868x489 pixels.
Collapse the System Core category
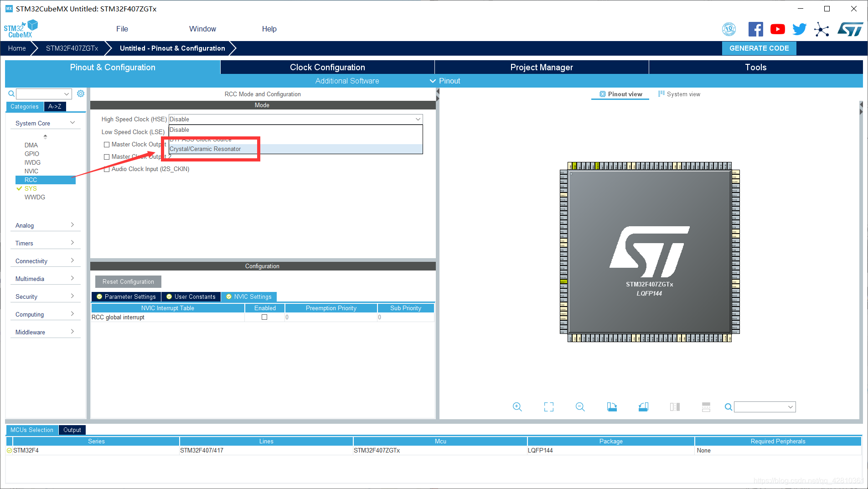[x=45, y=123]
